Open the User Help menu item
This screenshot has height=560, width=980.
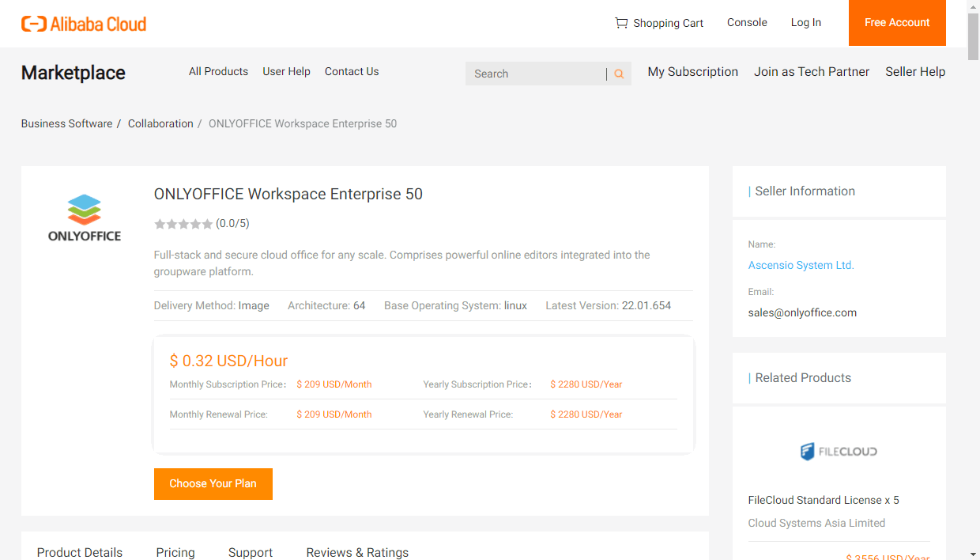(286, 71)
